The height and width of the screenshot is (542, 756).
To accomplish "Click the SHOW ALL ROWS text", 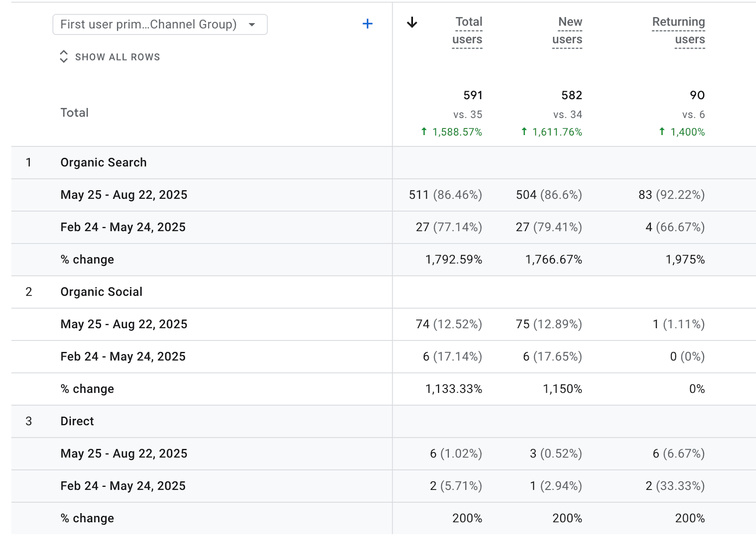I will tap(117, 57).
